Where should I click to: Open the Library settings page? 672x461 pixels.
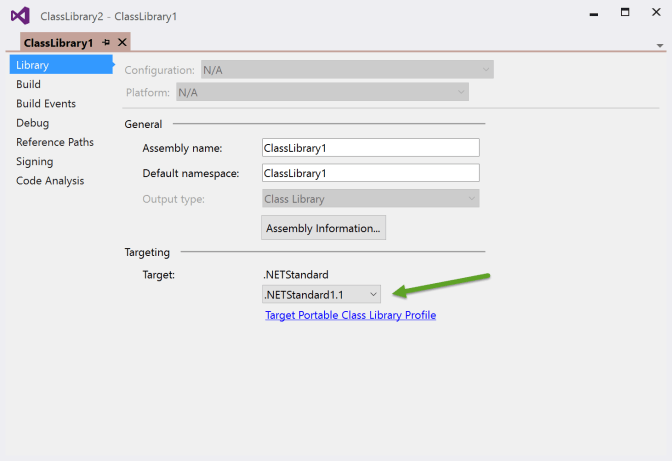pos(61,65)
